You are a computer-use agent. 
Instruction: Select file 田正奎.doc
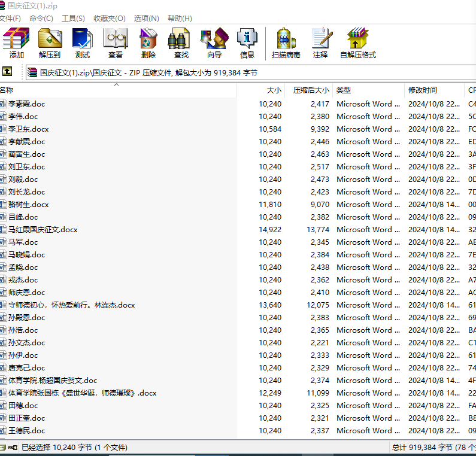26,418
